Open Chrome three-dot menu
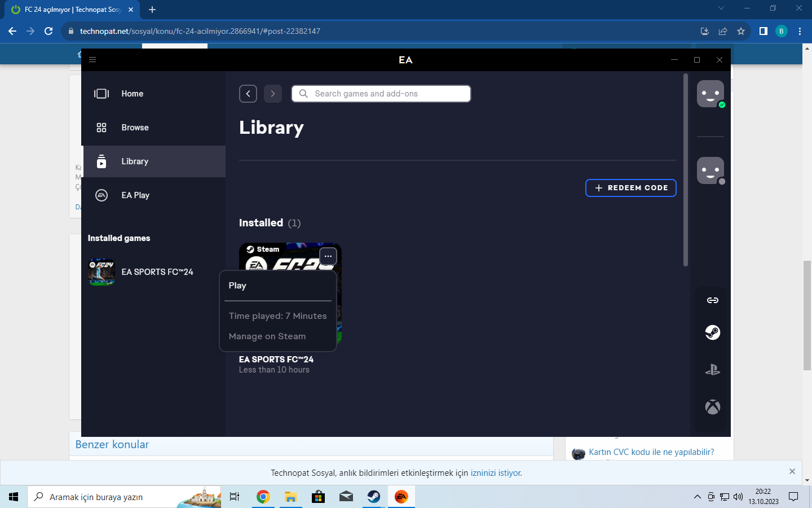 pos(800,31)
